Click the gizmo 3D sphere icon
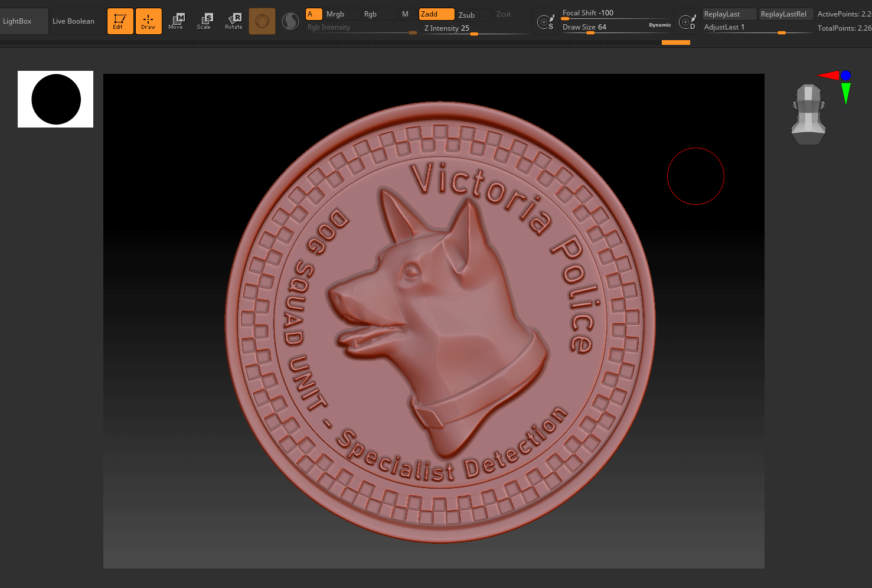This screenshot has height=588, width=872. tap(262, 21)
